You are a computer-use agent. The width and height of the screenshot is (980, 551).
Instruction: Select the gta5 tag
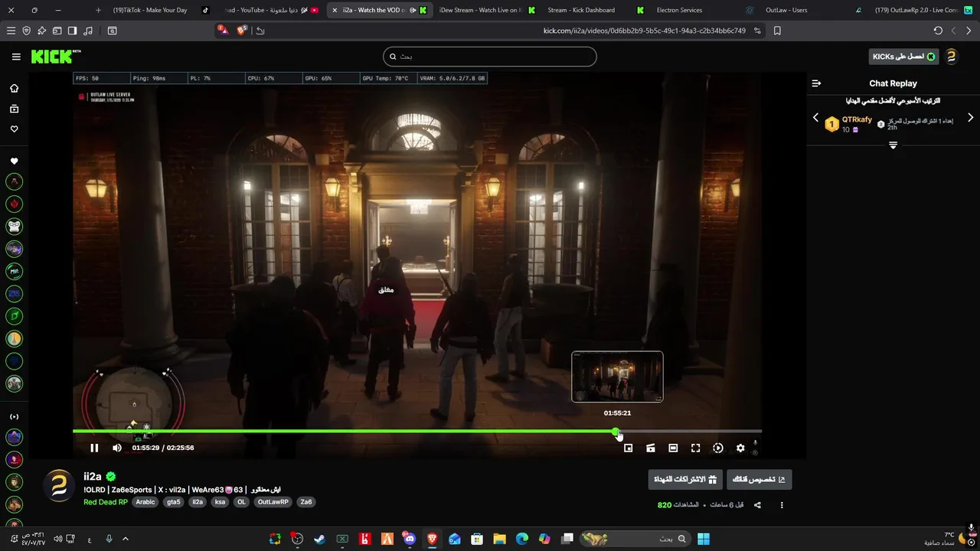tap(174, 502)
